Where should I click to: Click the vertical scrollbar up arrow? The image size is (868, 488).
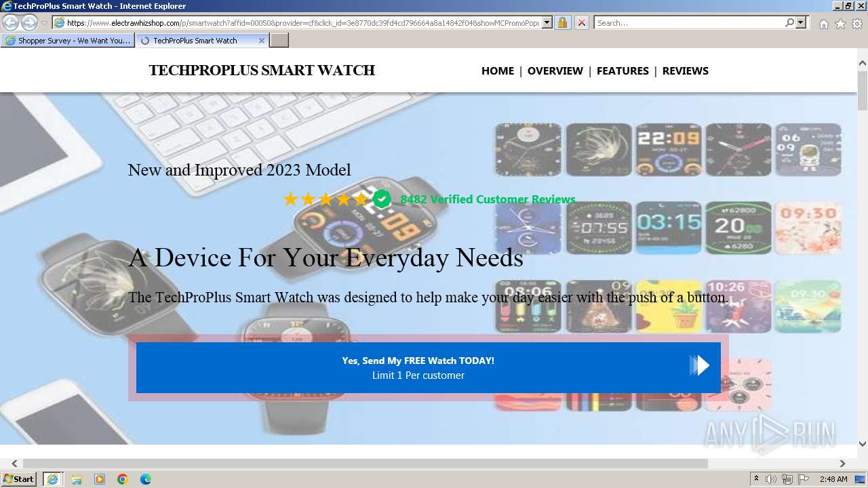pyautogui.click(x=863, y=64)
